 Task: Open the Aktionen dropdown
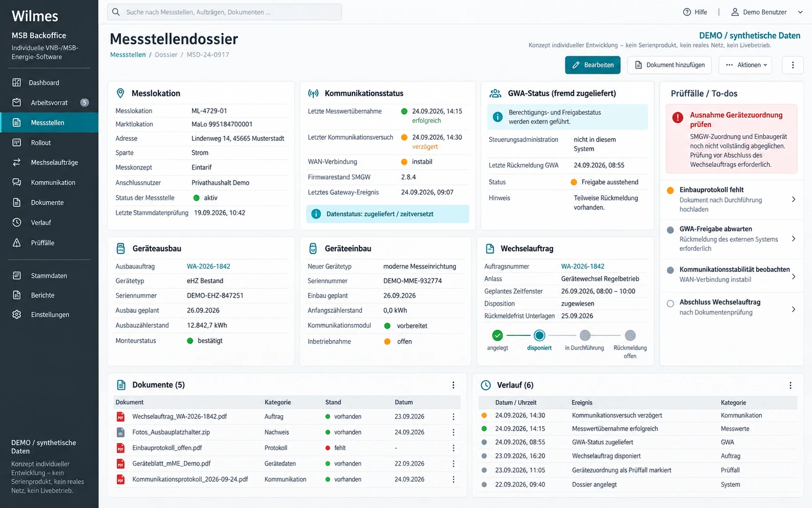tap(745, 65)
